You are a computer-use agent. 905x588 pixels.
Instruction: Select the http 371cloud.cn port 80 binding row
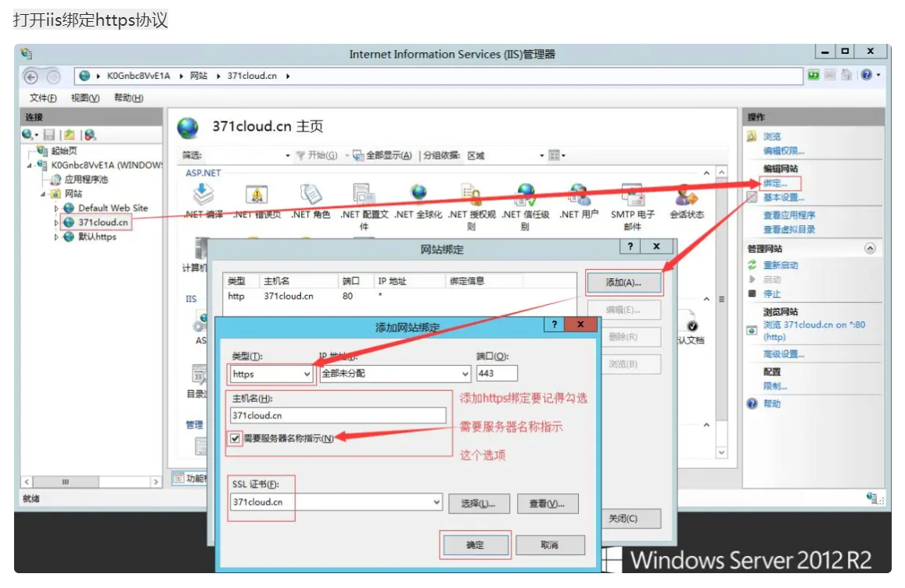point(400,296)
